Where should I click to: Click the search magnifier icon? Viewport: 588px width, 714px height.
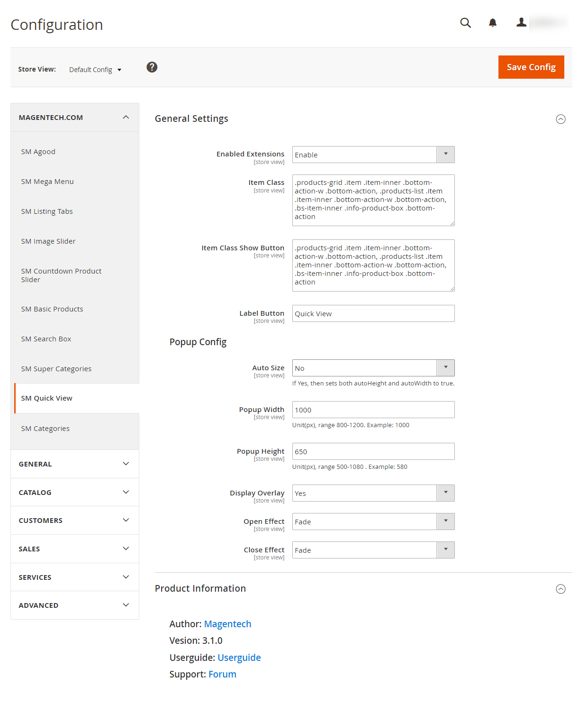[x=465, y=23]
